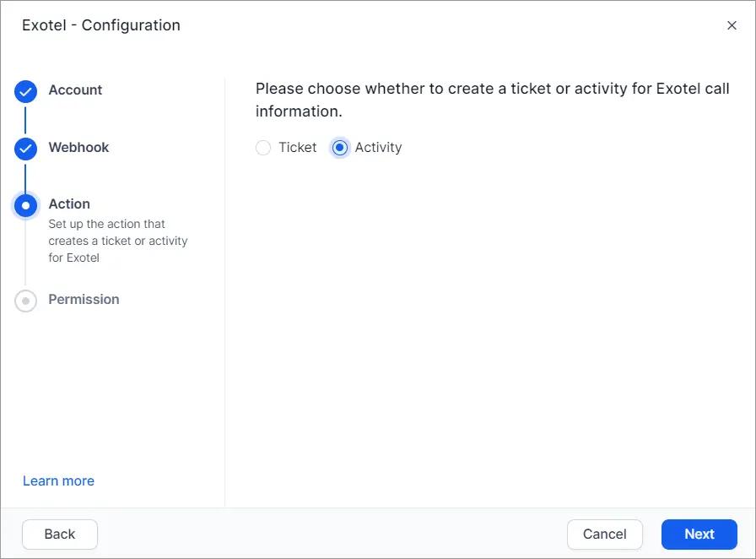Open the Learn more link

59,480
